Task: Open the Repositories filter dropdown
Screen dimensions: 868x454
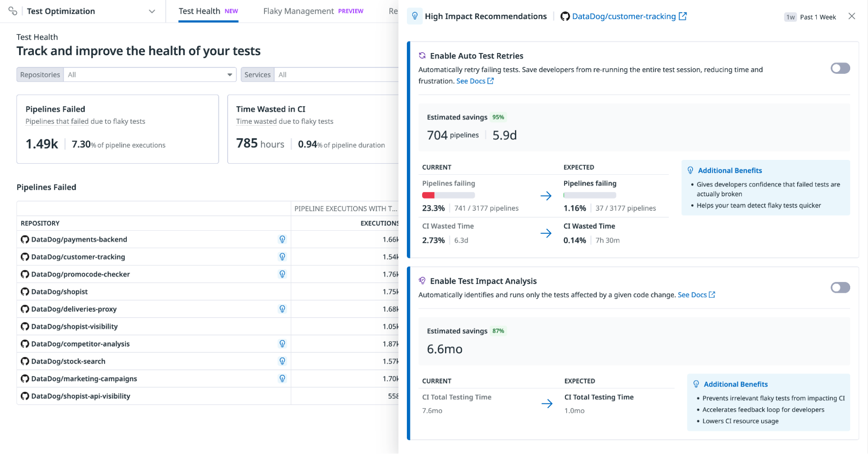Action: coord(229,74)
